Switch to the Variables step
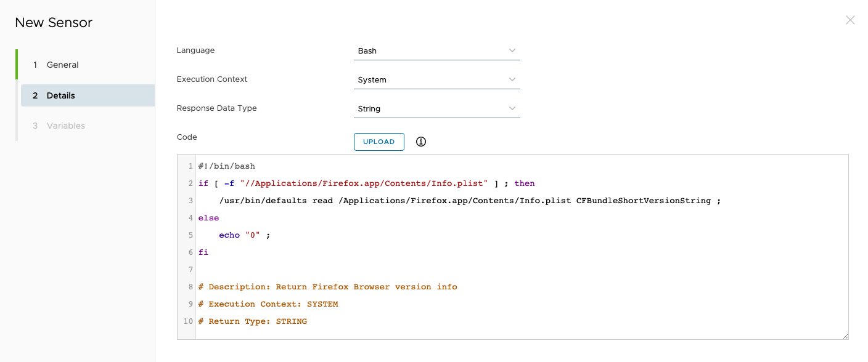This screenshot has height=362, width=868. click(x=65, y=126)
